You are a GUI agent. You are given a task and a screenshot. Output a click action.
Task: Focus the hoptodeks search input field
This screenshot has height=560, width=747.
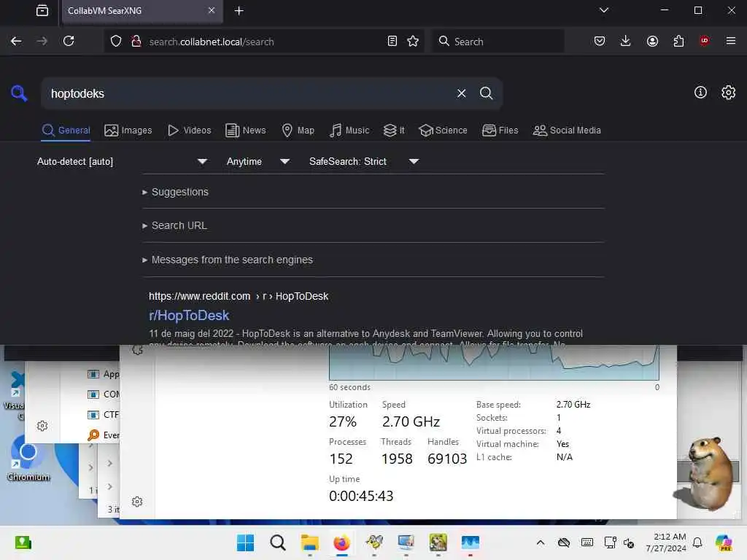(248, 93)
